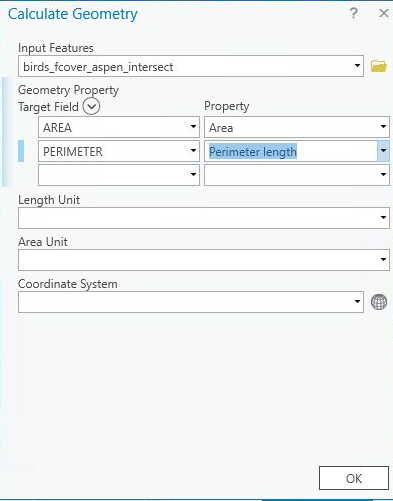The height and width of the screenshot is (501, 393).
Task: Expand the Area Unit dropdown
Action: click(x=204, y=260)
